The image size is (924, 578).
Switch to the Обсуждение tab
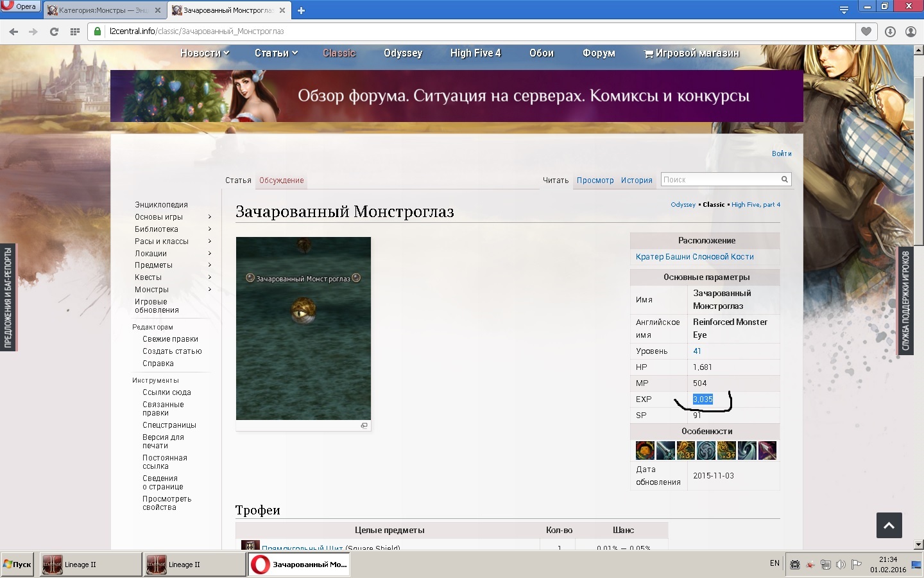282,180
